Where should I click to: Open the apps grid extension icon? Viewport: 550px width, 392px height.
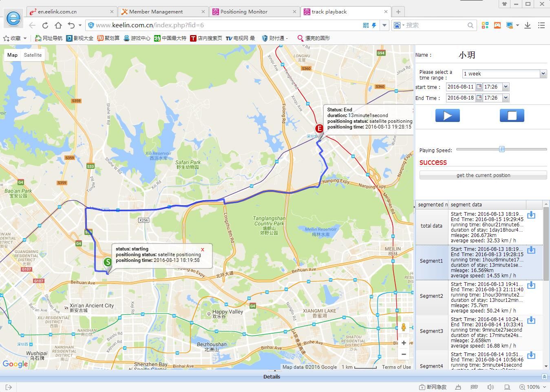[485, 25]
